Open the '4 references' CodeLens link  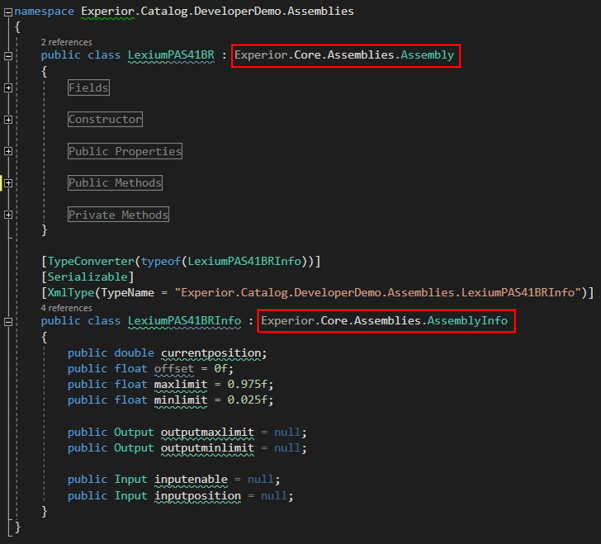[66, 308]
